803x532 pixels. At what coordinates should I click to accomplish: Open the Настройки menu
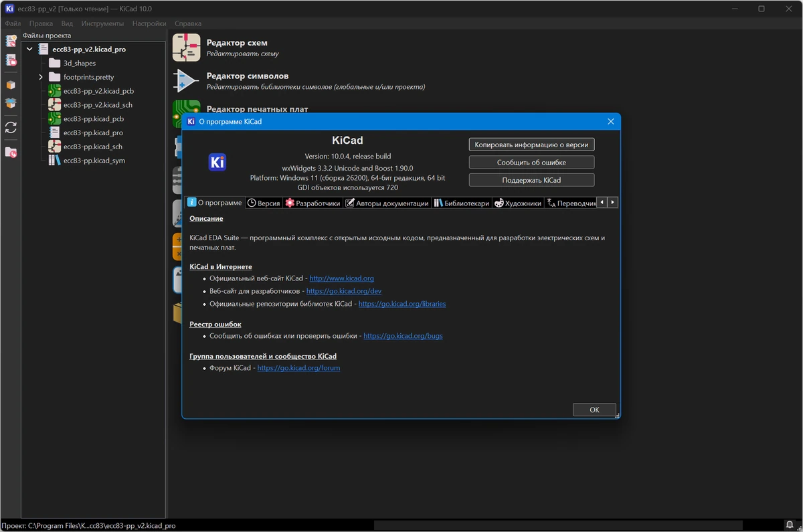(x=149, y=23)
